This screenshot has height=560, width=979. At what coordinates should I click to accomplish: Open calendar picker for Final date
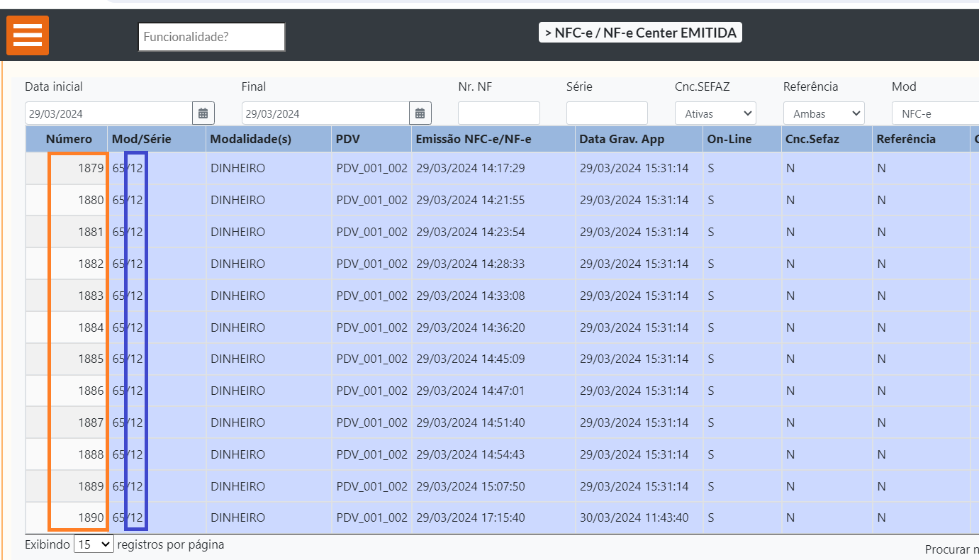click(x=420, y=113)
